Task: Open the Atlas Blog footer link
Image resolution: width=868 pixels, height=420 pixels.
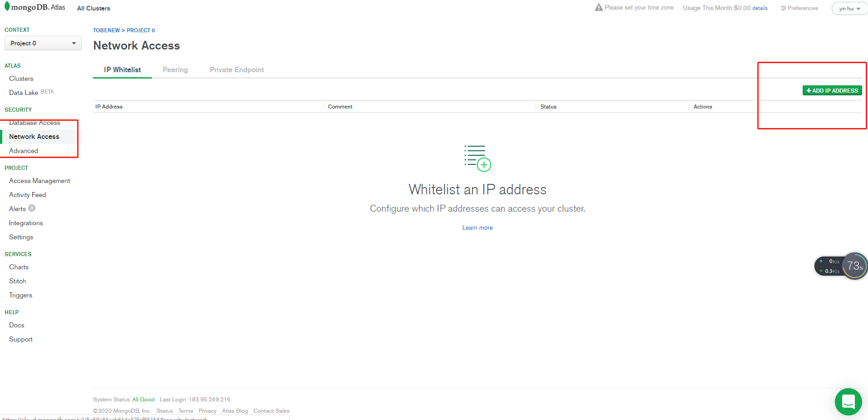Action: click(x=235, y=411)
